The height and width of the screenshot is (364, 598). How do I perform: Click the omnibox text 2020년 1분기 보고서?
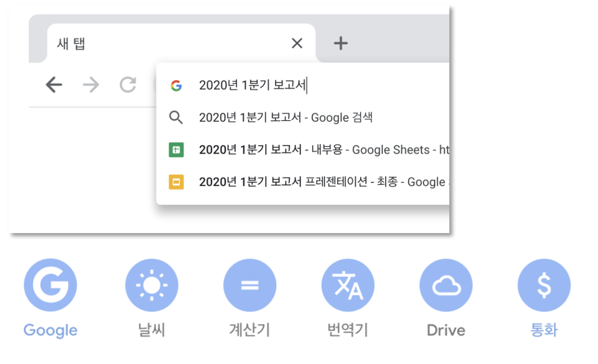click(x=253, y=85)
